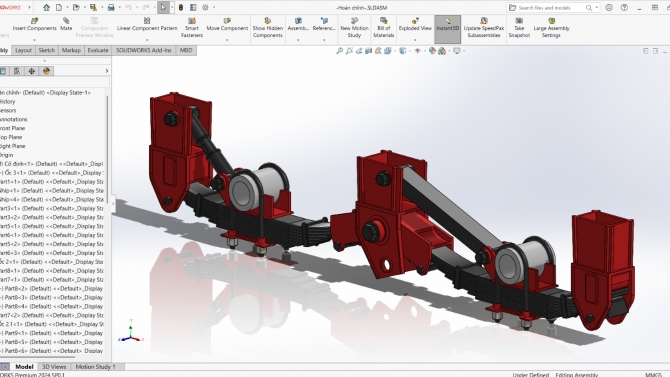This screenshot has width=670, height=377.
Task: Click Insert Components tool
Action: coord(34,24)
